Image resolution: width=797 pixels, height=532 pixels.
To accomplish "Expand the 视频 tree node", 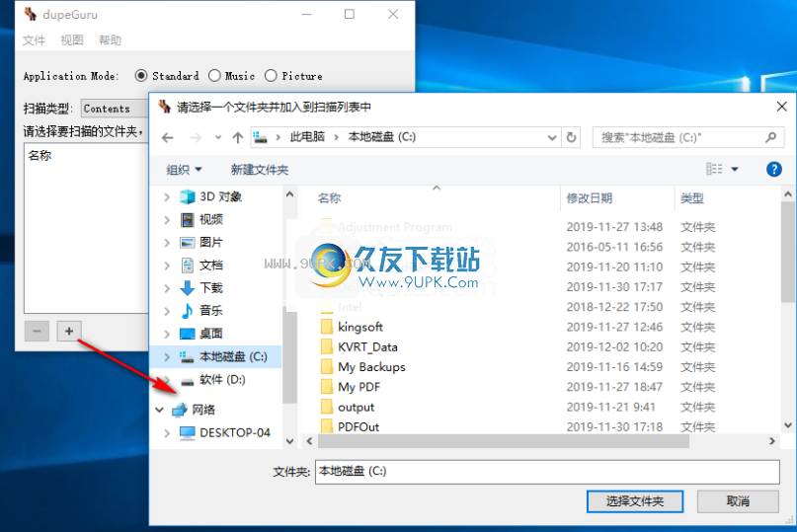I will coord(167,219).
